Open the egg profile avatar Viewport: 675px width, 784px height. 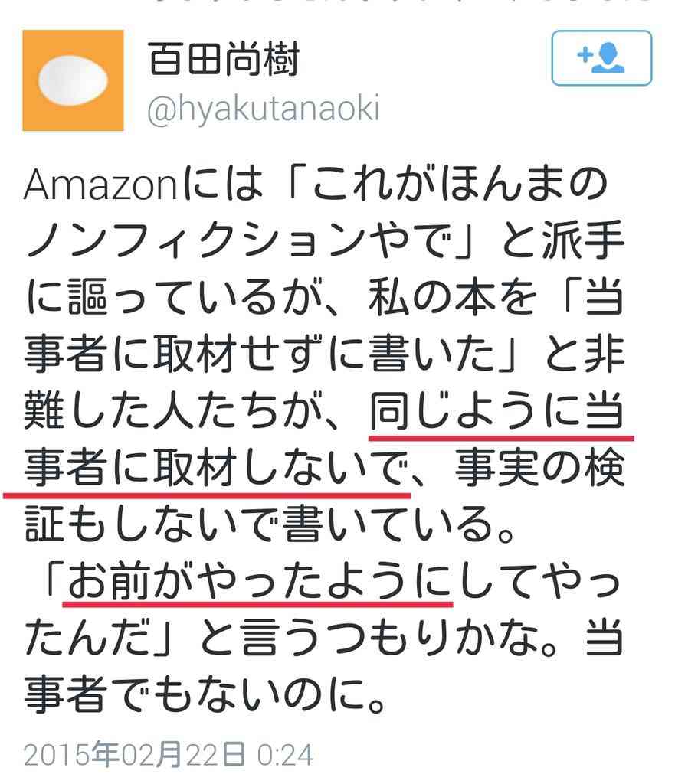pos(73,80)
